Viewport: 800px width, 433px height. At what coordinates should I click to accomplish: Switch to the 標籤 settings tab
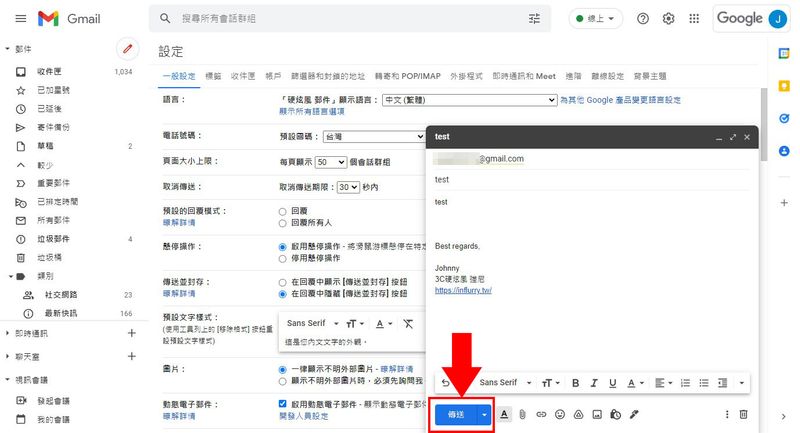point(213,76)
